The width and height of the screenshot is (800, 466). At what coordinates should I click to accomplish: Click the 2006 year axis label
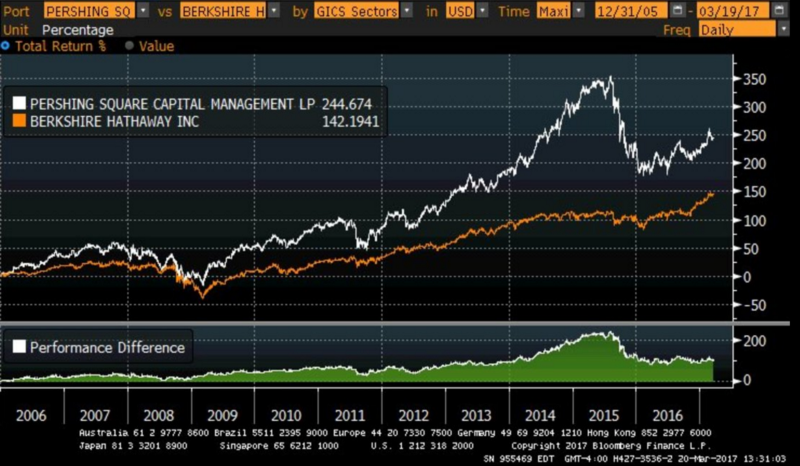[x=31, y=415]
